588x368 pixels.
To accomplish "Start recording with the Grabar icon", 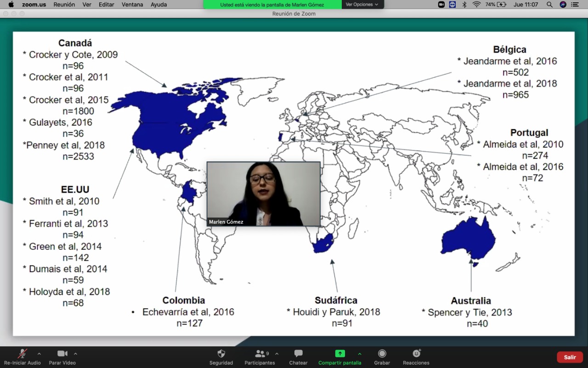I will [x=382, y=353].
